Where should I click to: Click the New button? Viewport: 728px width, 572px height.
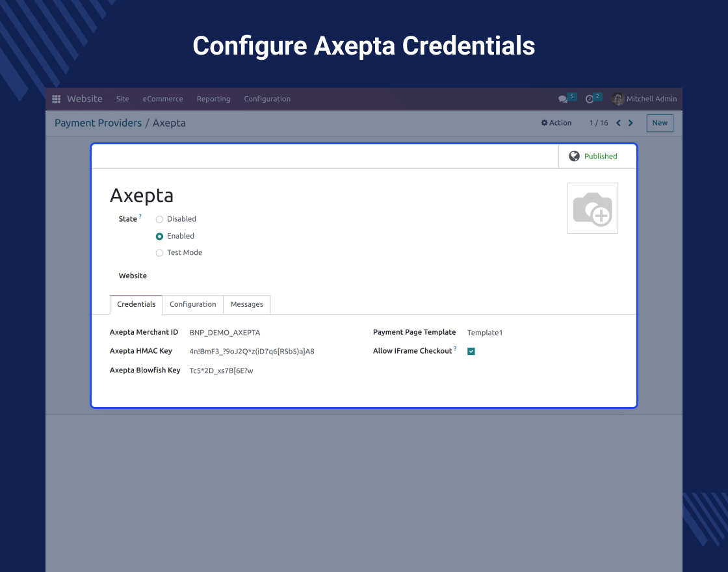[x=660, y=123]
